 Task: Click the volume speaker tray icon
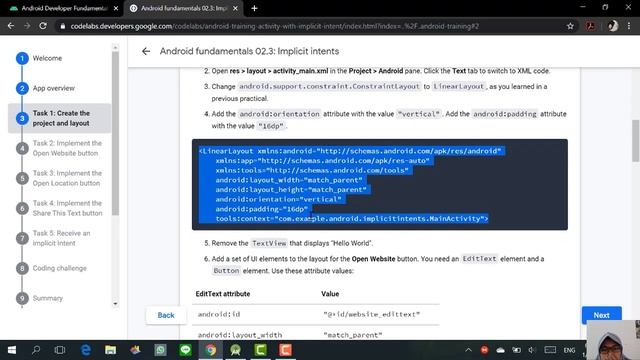click(x=532, y=350)
